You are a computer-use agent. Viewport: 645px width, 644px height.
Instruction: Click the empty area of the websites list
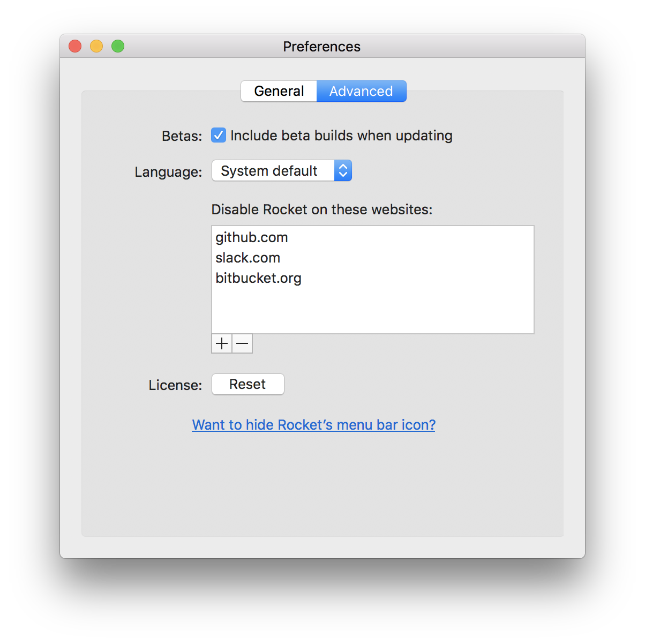pos(372,311)
